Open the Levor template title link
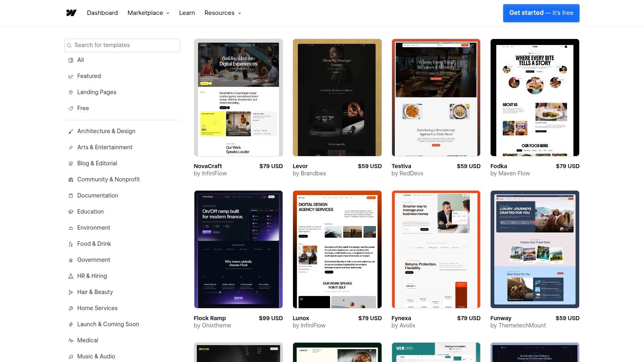The height and width of the screenshot is (362, 644). (x=300, y=166)
